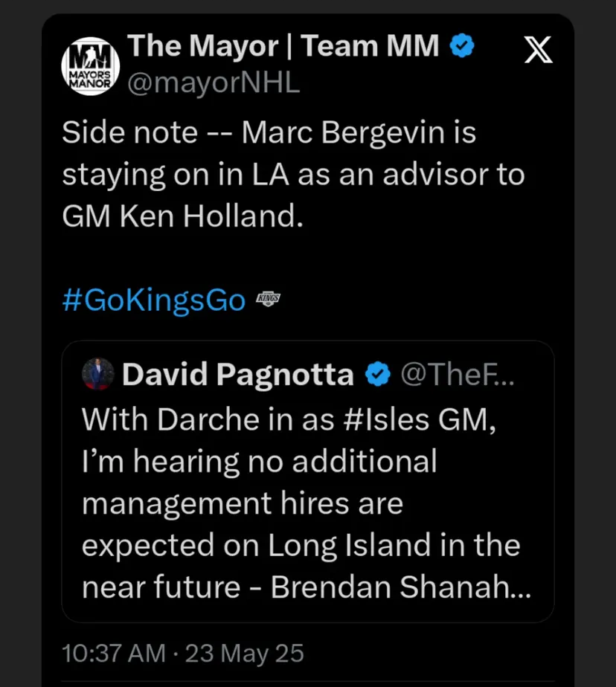
Task: Open the David Pagnotta name link
Action: (237, 375)
